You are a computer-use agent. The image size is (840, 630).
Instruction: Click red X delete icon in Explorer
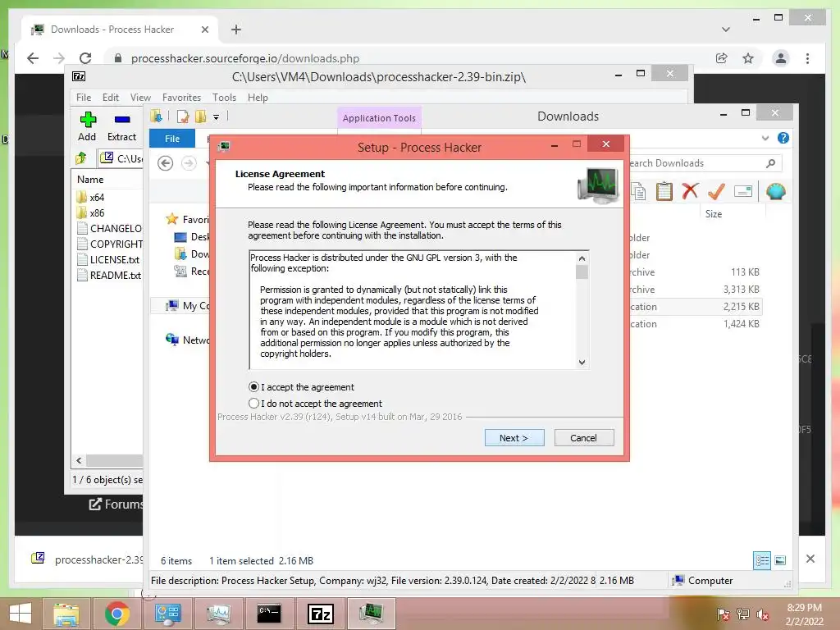pos(690,190)
